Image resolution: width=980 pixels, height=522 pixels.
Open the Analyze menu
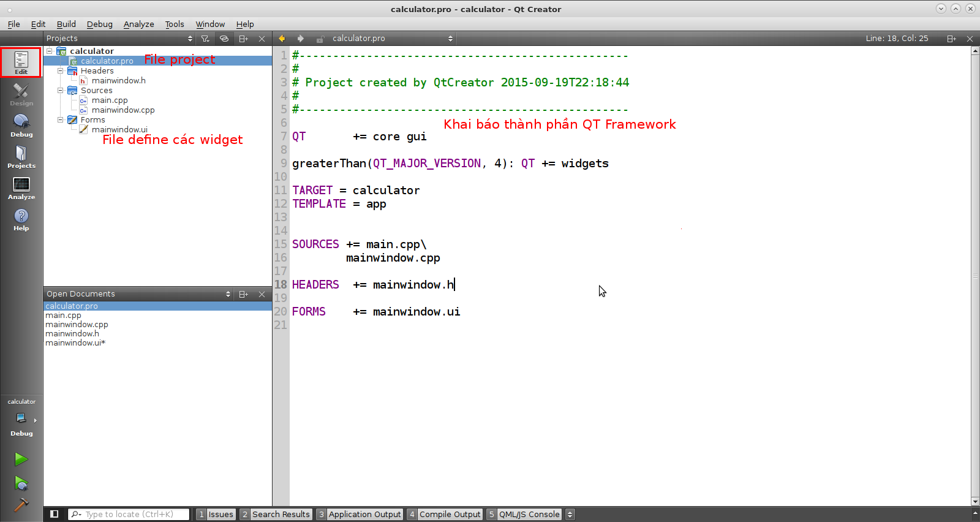[x=138, y=24]
